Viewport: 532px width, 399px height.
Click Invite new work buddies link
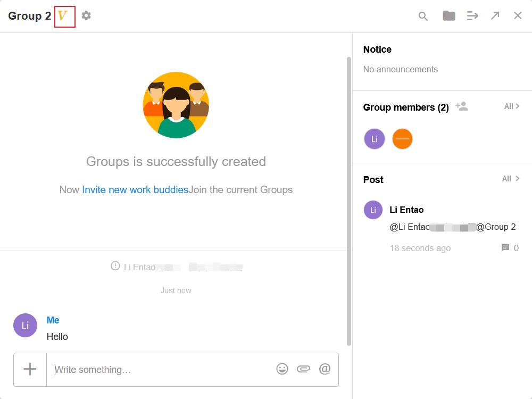coord(135,190)
